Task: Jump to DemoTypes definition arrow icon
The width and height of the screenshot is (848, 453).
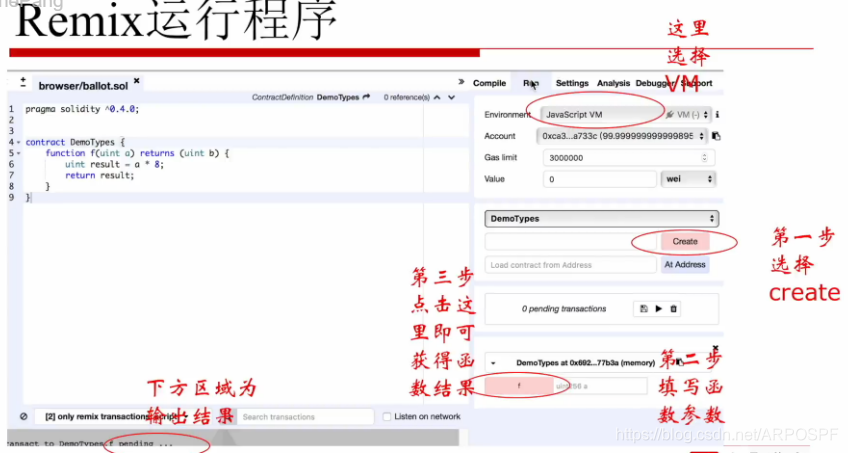Action: 367,97
